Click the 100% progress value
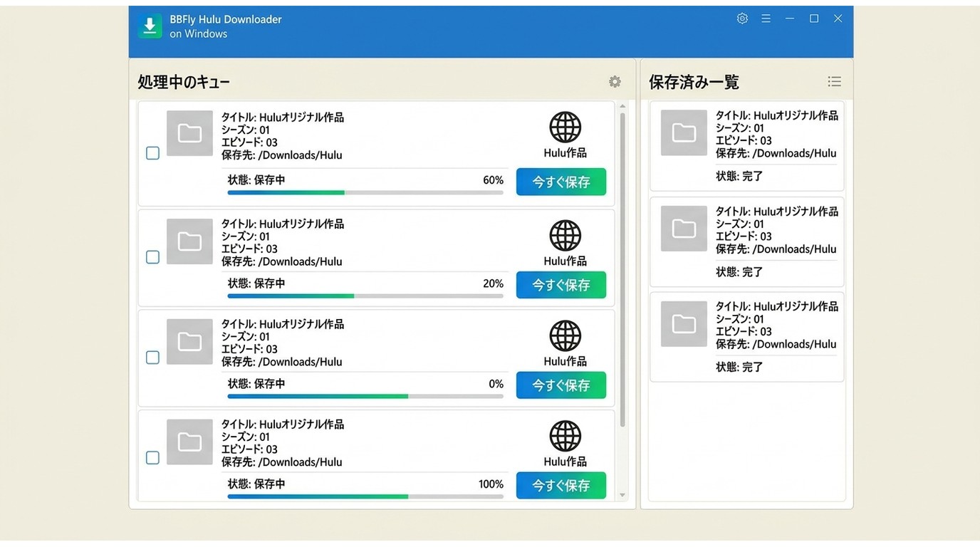 (491, 484)
